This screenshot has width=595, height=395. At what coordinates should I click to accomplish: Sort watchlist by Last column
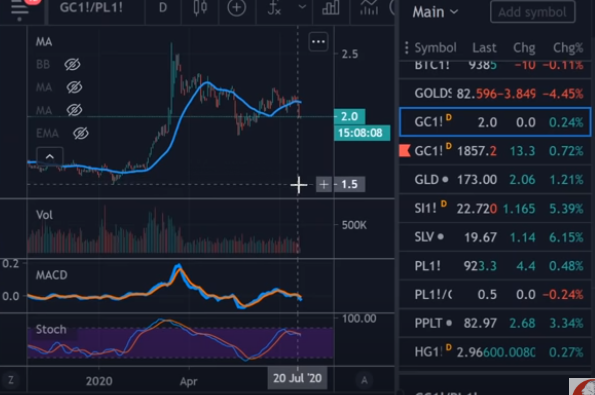coord(484,48)
